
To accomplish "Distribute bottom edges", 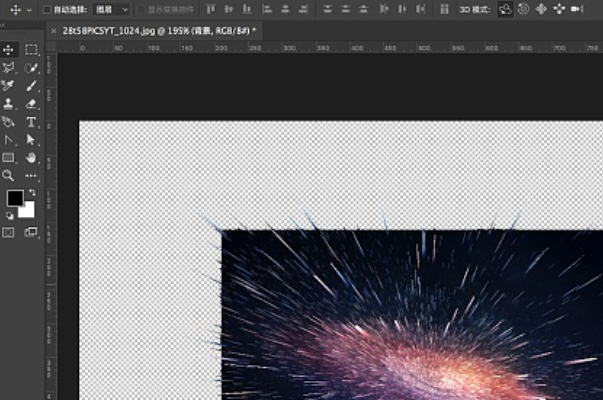I will 363,9.
